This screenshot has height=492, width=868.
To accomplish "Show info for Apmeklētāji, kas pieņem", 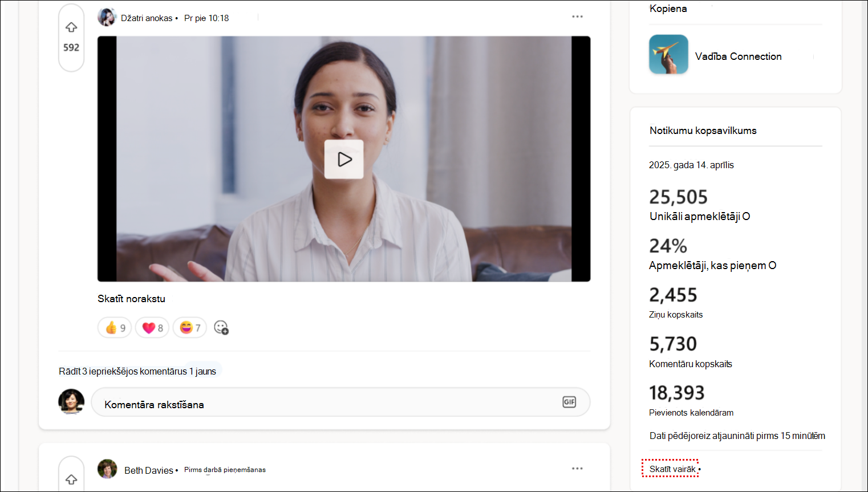I will (773, 266).
